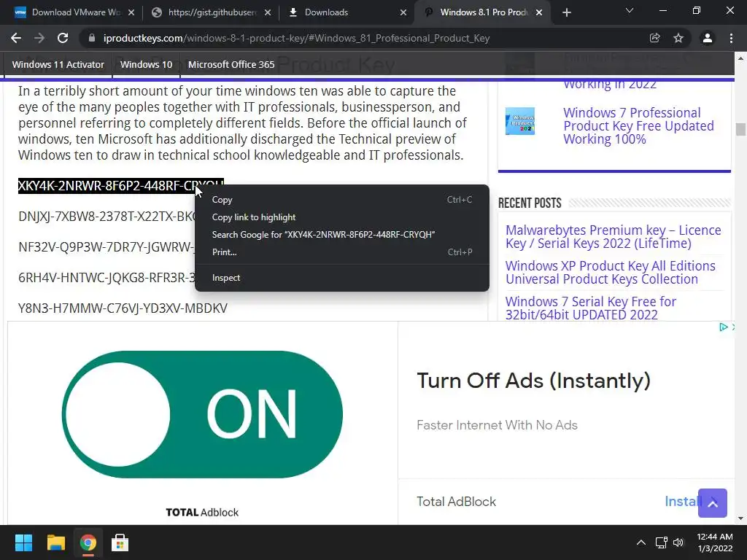Screen dimensions: 747x560
Task: Choose Inspect from the context menu
Action: 342,278
